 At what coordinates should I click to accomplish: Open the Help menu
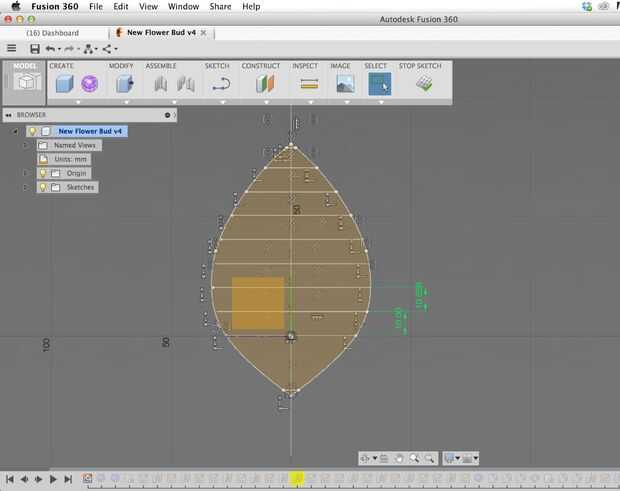click(x=251, y=6)
